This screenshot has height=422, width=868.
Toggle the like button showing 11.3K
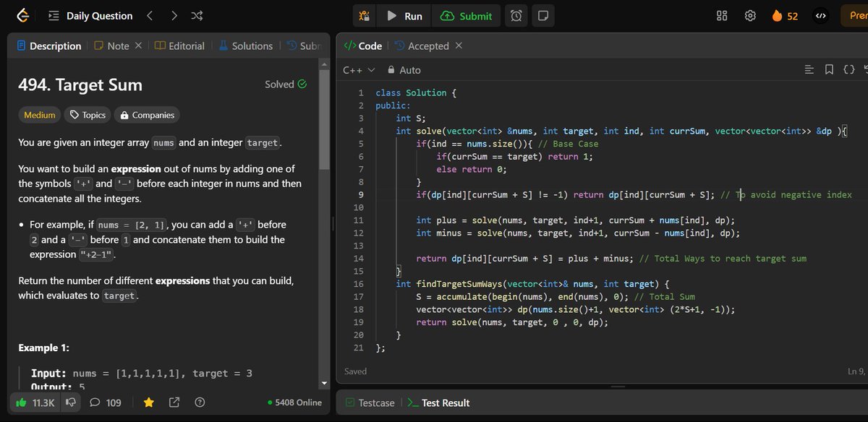point(34,402)
